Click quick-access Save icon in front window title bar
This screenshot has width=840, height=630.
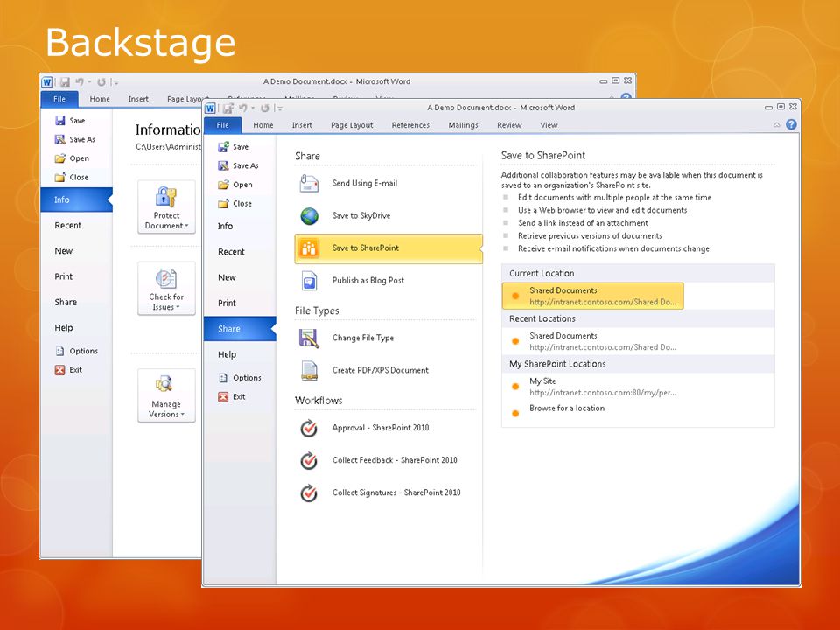click(x=228, y=108)
